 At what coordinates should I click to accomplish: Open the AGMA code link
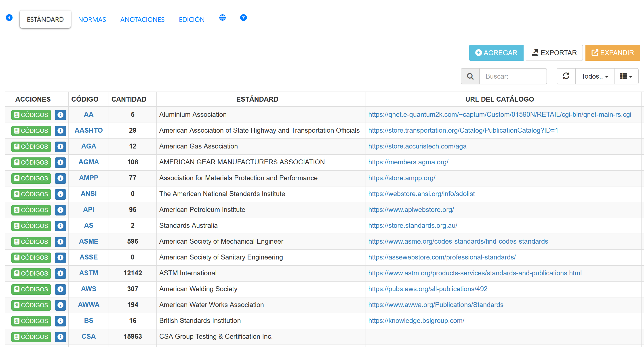[x=88, y=162]
